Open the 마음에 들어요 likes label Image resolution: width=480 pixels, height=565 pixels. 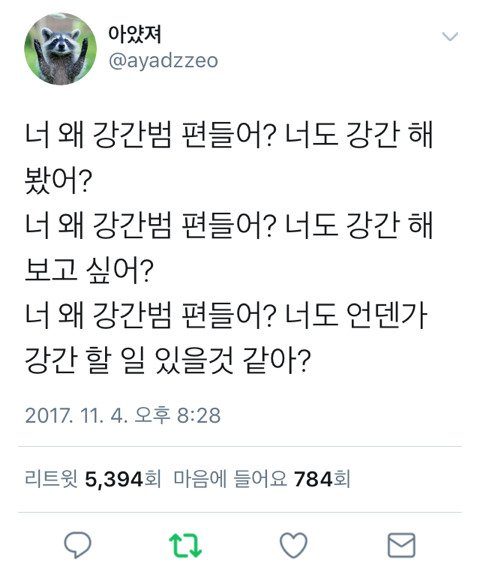230,479
